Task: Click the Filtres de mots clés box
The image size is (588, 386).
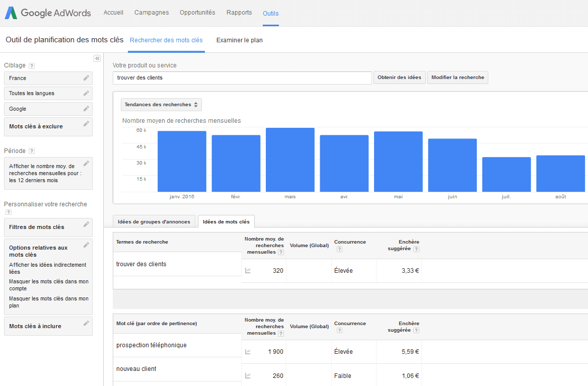Action: (x=48, y=227)
